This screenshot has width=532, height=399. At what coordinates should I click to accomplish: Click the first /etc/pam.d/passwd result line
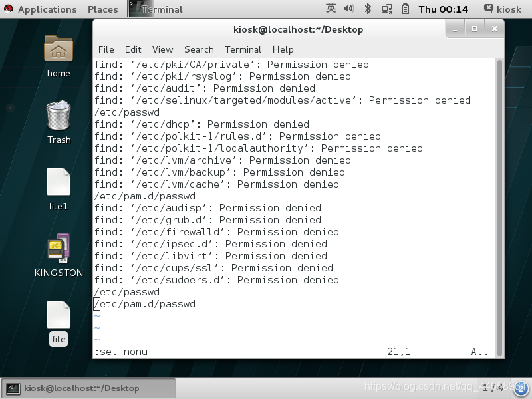(x=145, y=196)
